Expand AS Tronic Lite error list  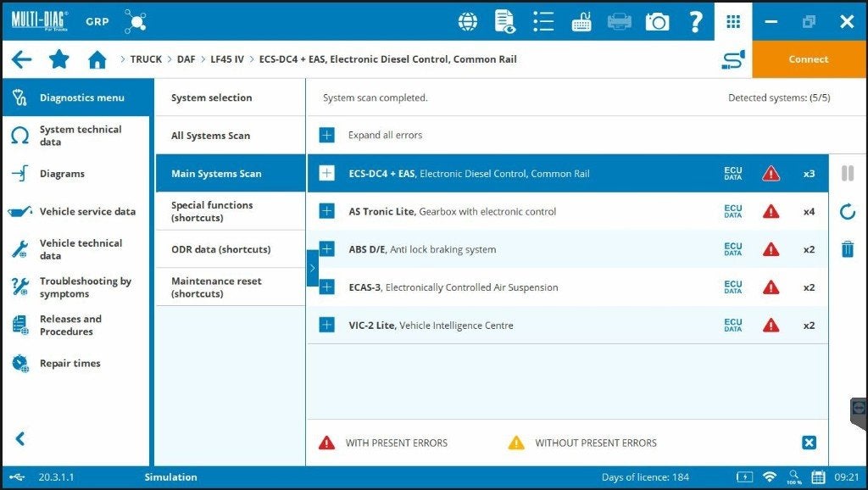coord(326,211)
